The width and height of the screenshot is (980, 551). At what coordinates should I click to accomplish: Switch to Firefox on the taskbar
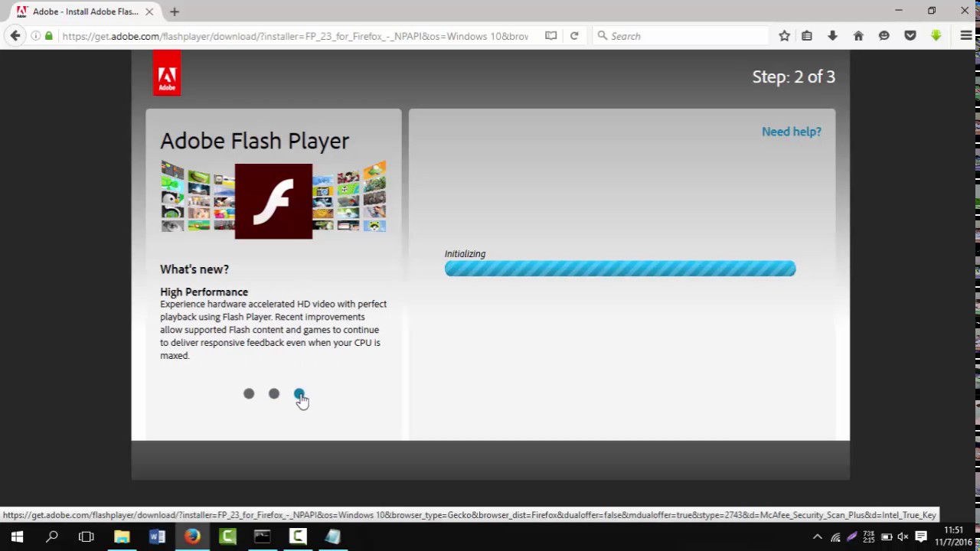pos(192,536)
